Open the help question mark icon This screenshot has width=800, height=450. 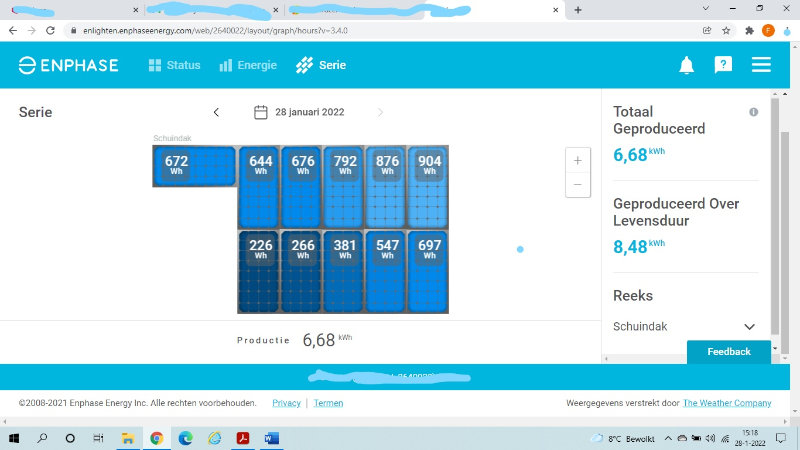pyautogui.click(x=723, y=65)
